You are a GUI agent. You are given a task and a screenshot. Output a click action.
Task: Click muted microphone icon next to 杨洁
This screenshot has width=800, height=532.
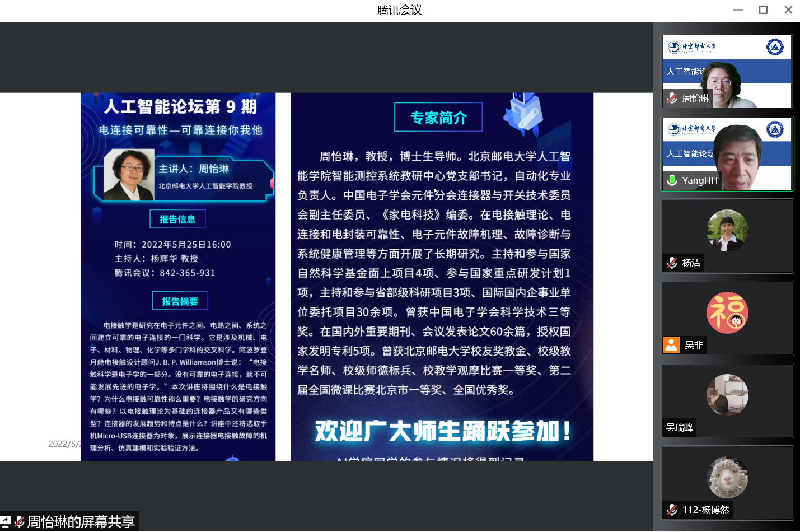[672, 263]
